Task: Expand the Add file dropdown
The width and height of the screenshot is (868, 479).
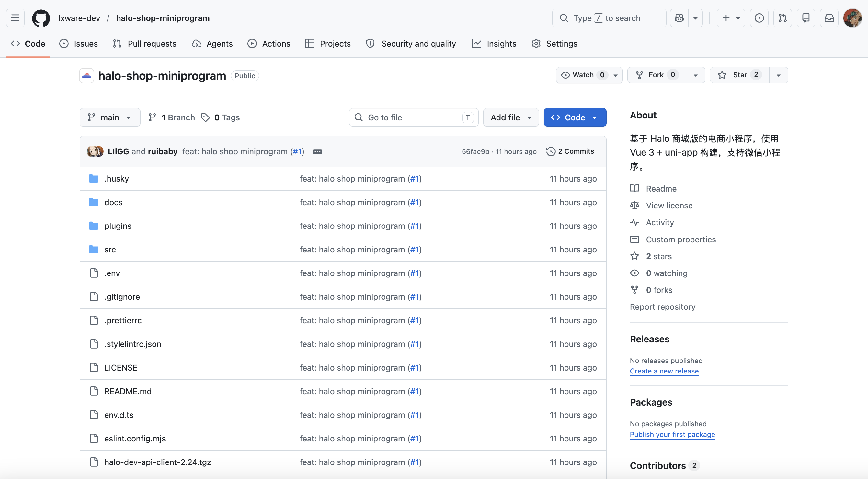Action: pos(510,117)
